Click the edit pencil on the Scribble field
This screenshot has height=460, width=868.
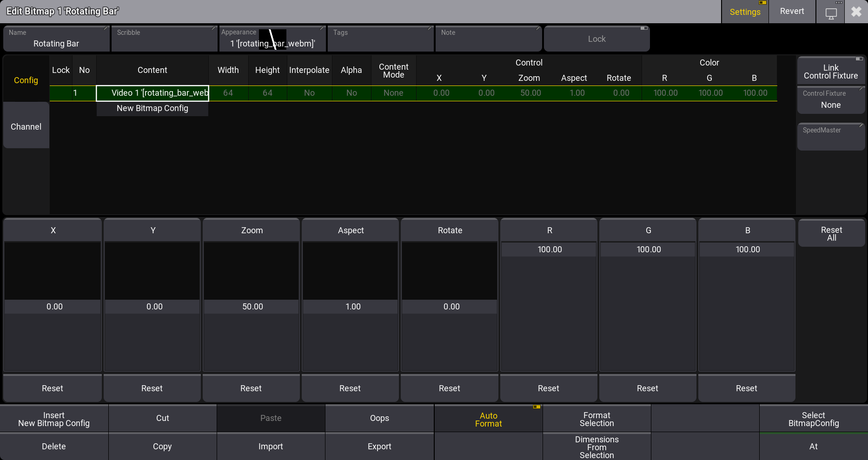pyautogui.click(x=213, y=28)
